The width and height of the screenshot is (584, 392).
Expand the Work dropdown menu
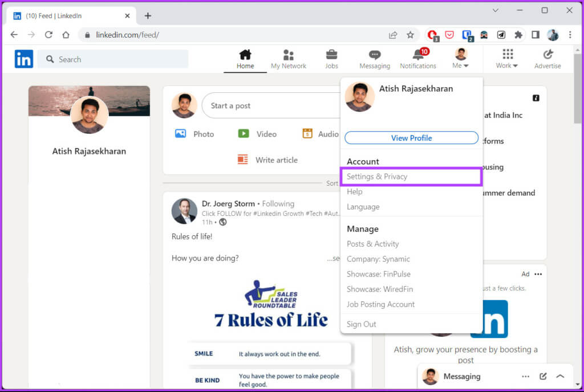click(x=507, y=59)
